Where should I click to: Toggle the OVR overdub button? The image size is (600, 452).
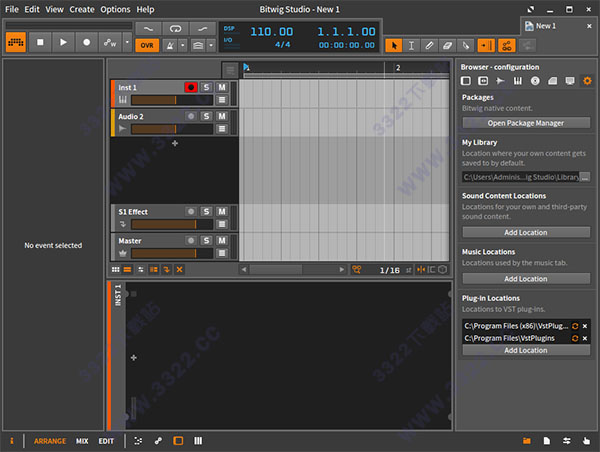[x=147, y=46]
